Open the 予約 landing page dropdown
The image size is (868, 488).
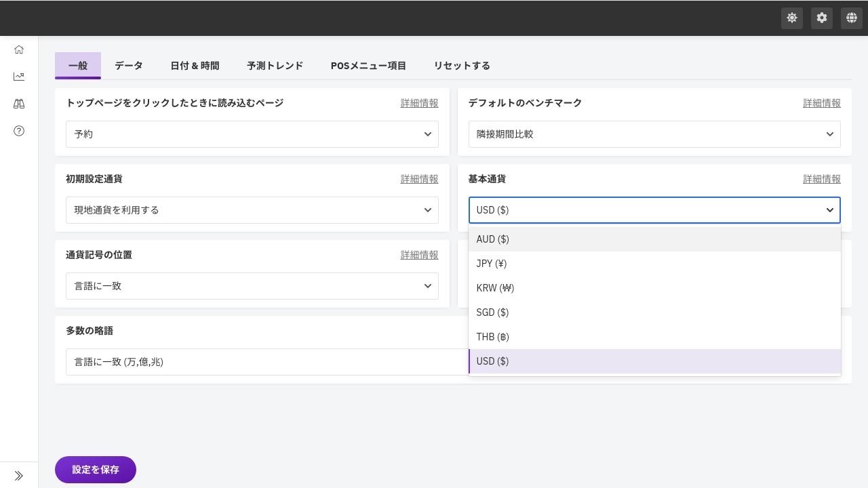[x=252, y=134]
